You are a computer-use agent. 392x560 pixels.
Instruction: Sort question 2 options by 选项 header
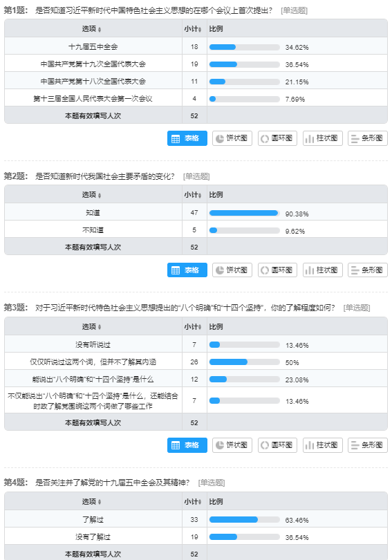pyautogui.click(x=100, y=196)
